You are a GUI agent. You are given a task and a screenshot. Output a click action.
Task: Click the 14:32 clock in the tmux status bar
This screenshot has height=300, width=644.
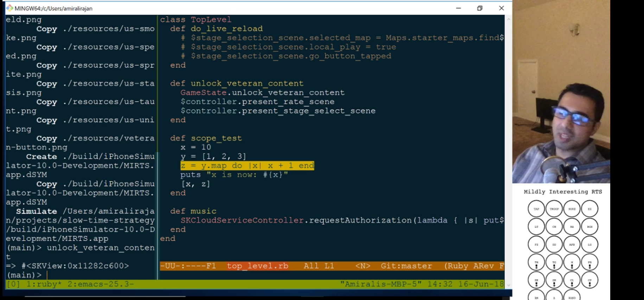(x=440, y=284)
